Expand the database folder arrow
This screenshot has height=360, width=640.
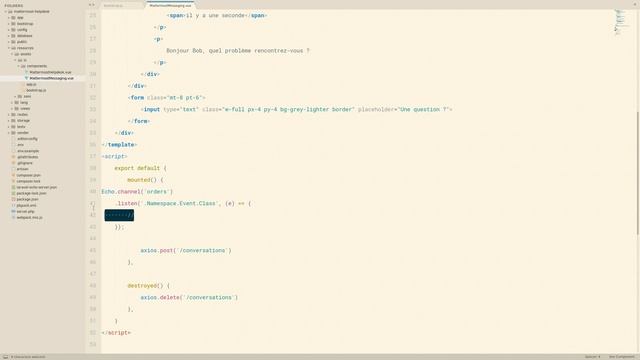click(9, 36)
